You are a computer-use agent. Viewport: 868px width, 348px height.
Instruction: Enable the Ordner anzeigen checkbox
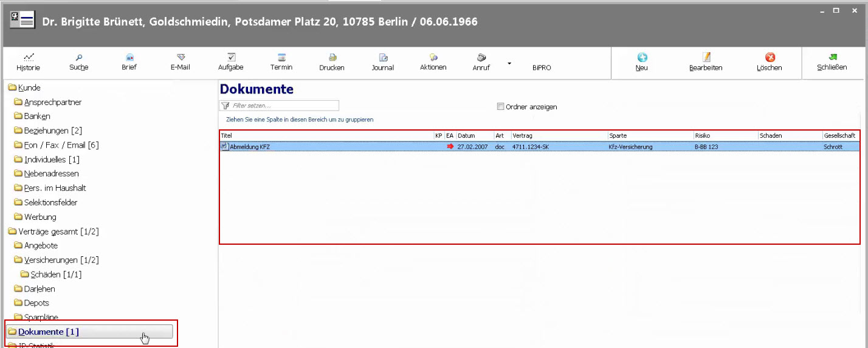[x=501, y=107]
